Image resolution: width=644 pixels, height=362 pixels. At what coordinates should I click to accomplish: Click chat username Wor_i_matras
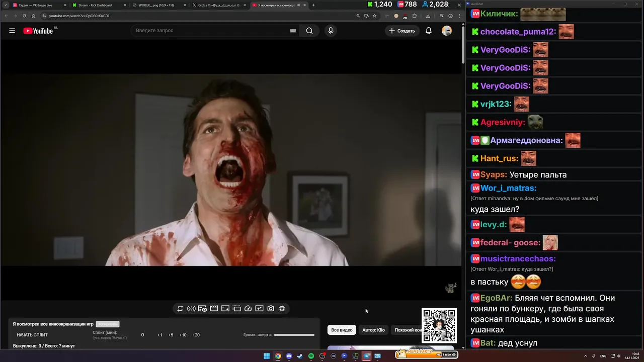508,188
